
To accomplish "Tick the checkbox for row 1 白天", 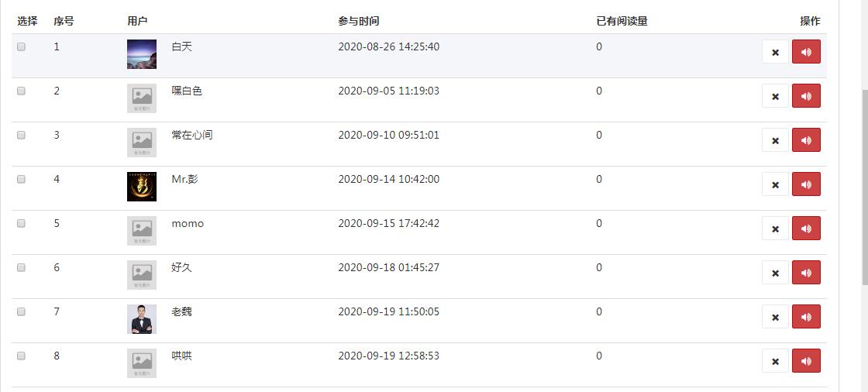I will point(21,47).
